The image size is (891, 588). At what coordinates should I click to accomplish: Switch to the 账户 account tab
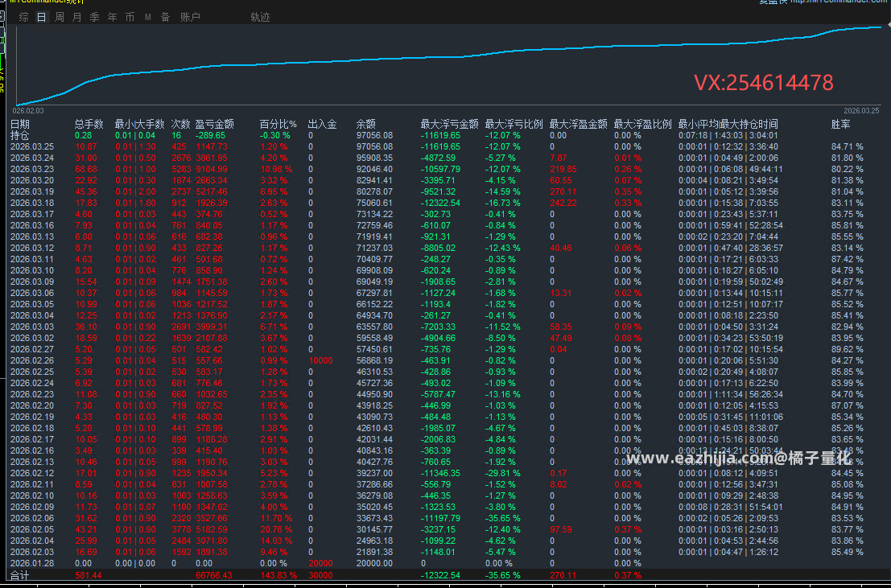pos(191,17)
